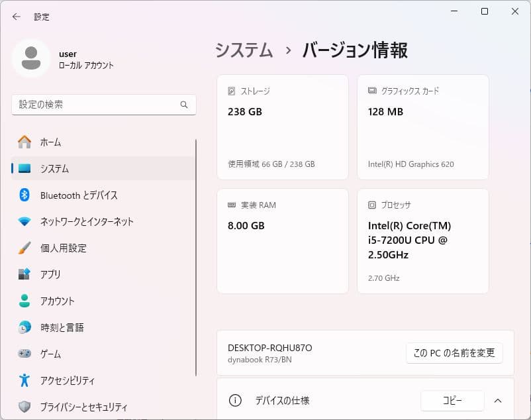Click the コピー button

[454, 400]
